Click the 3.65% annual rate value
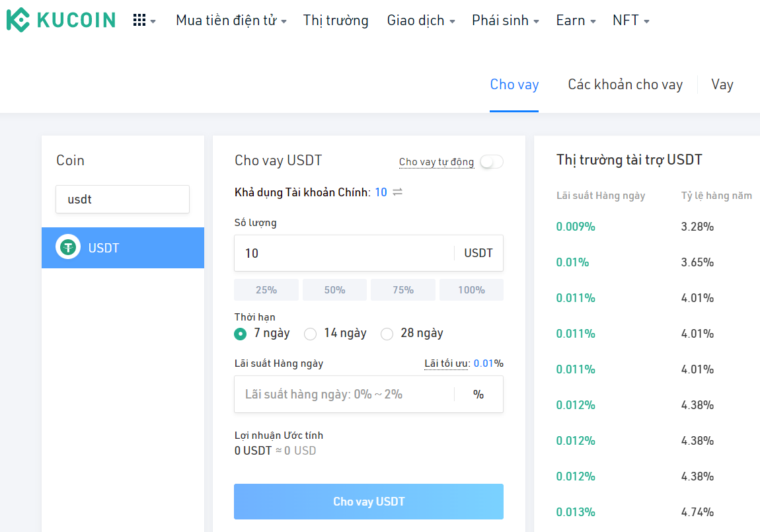Screen dimensions: 760x532 tap(697, 262)
